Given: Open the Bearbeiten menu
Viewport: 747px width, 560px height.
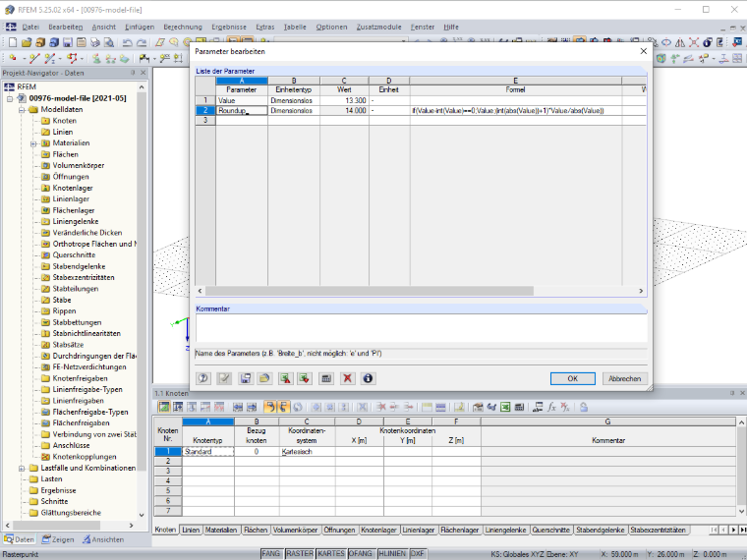Looking at the screenshot, I should click(66, 28).
